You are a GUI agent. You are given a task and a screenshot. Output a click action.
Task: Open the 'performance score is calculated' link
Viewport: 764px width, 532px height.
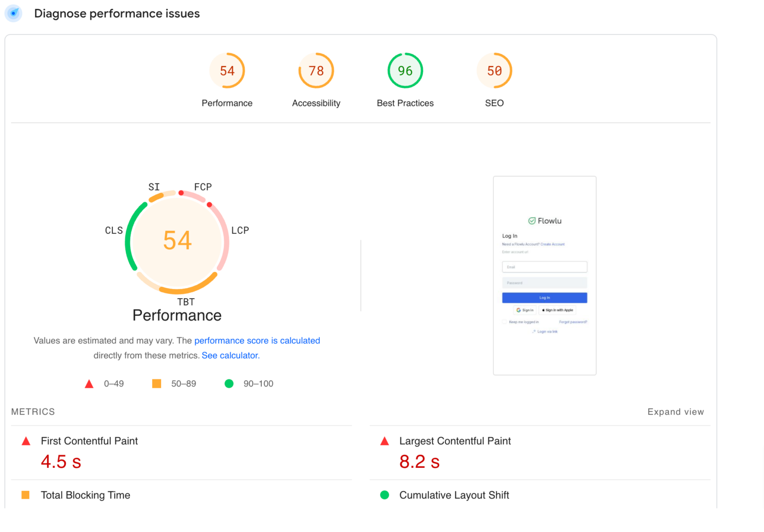pos(257,341)
